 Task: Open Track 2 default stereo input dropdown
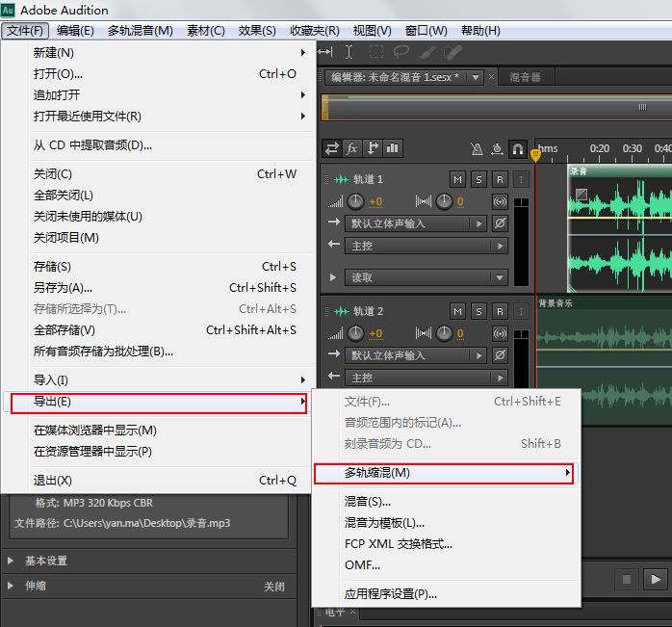pyautogui.click(x=416, y=355)
